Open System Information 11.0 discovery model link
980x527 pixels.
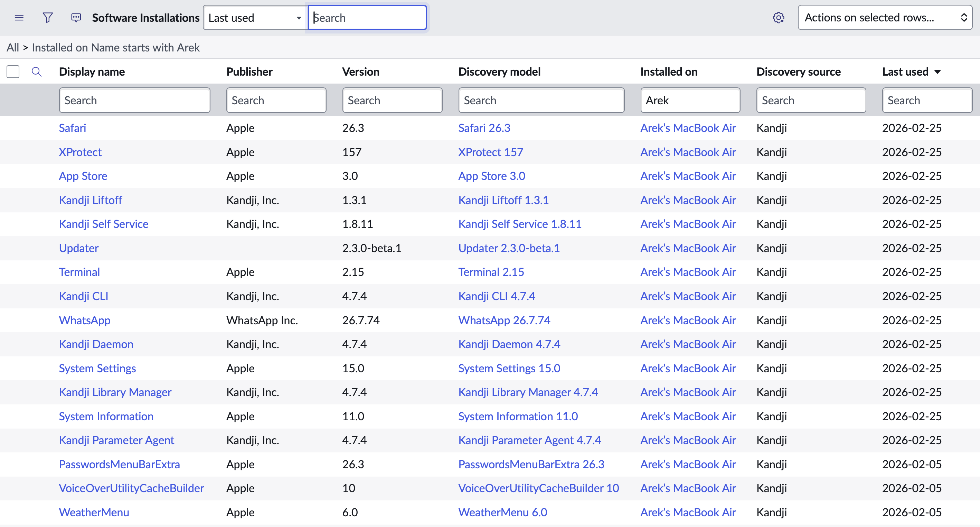(x=518, y=416)
